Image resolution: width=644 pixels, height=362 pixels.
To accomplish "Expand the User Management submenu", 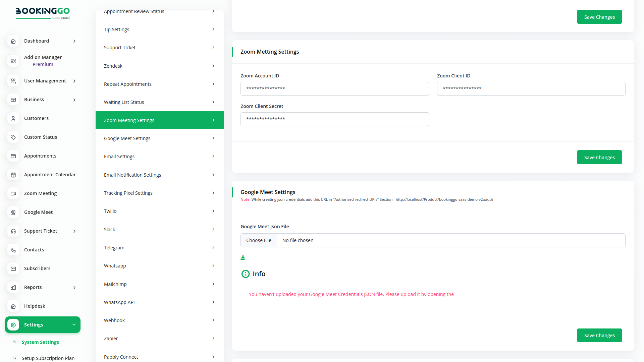I will [x=74, y=81].
